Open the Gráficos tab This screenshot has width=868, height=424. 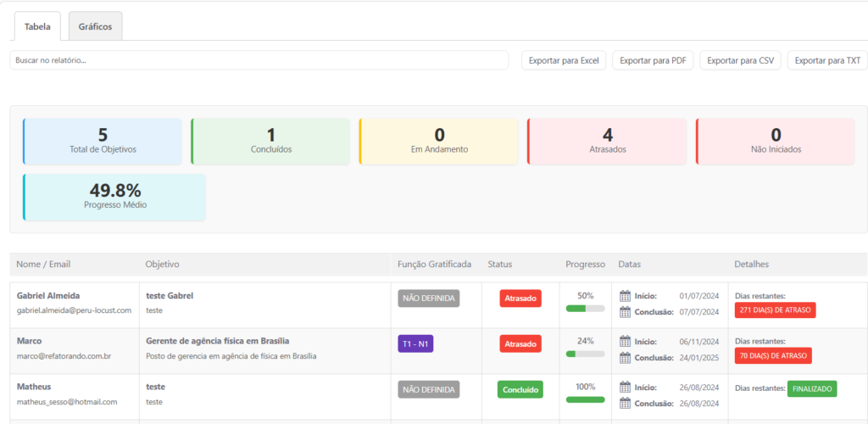point(95,26)
